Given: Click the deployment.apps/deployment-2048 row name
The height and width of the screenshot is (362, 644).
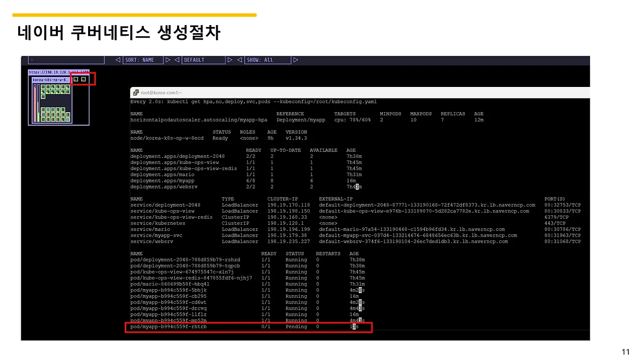Looking at the screenshot, I should 178,156.
